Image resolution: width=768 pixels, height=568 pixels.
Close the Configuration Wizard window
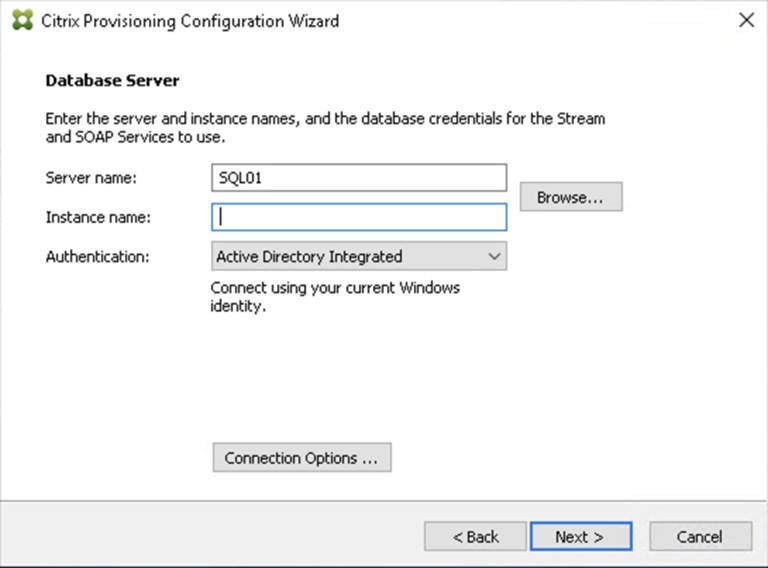pos(746,20)
